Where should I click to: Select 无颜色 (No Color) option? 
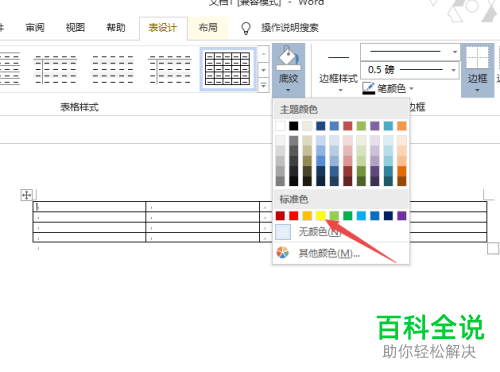341,232
